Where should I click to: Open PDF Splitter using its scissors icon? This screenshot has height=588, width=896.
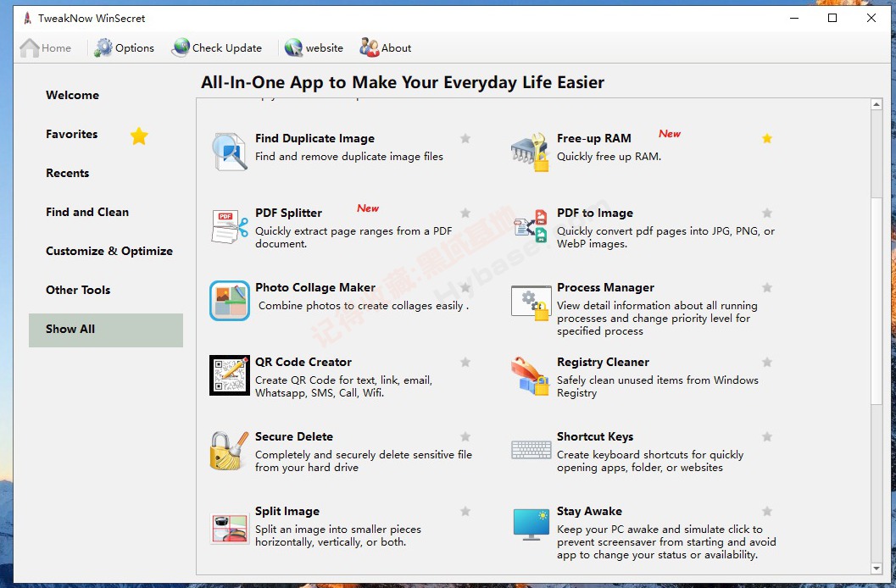click(230, 226)
